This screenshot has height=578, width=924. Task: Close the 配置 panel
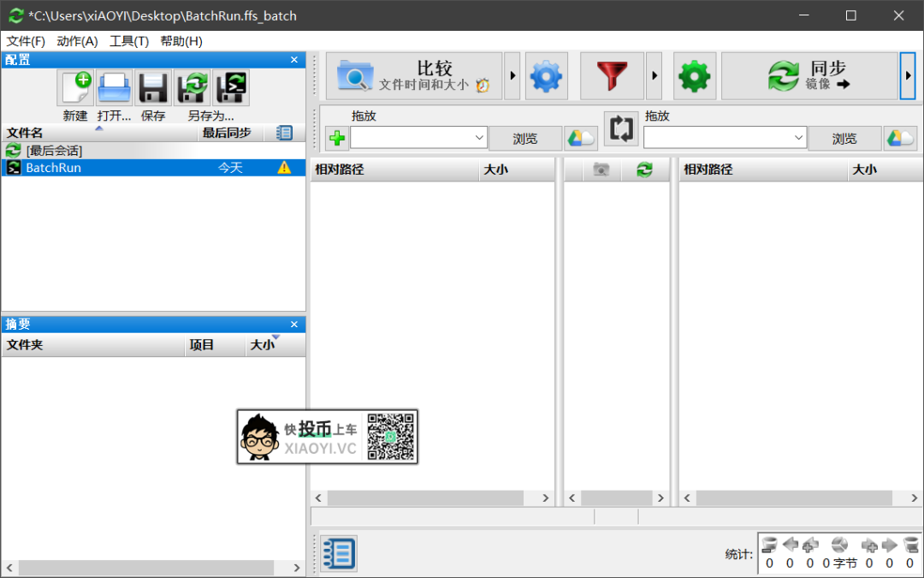(294, 60)
